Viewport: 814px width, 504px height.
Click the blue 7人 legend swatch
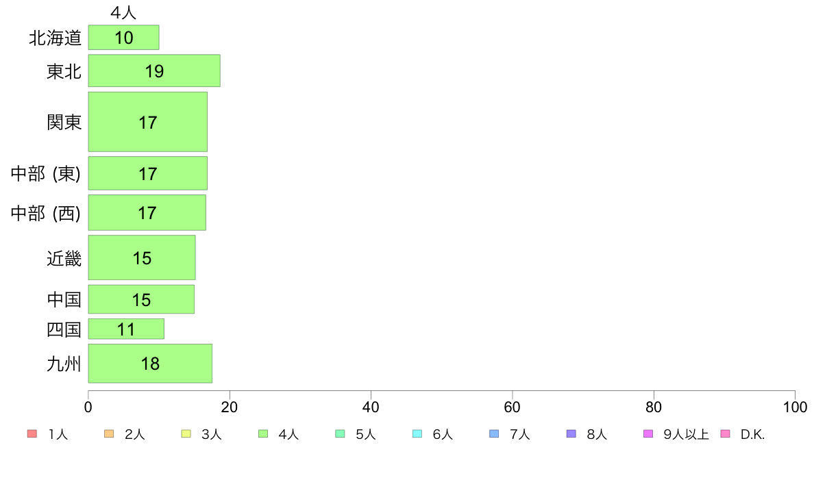click(494, 434)
